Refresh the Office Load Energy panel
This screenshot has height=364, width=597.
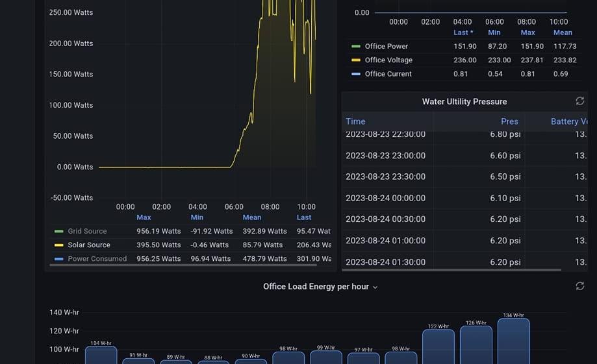[579, 286]
